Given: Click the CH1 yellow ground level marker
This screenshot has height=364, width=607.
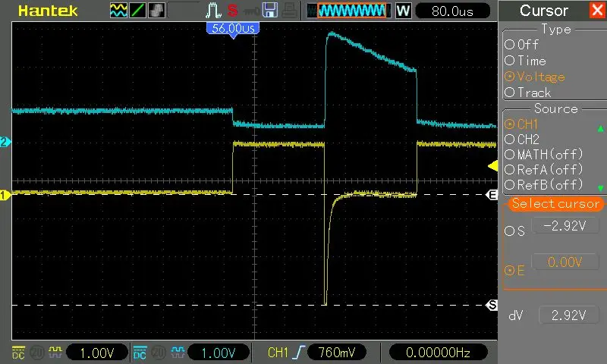Looking at the screenshot, I should (5, 195).
